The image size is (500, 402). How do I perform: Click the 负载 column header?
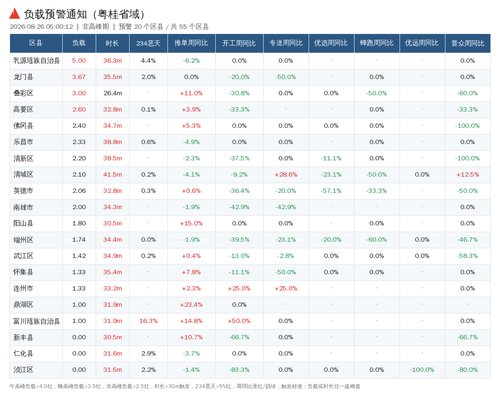pyautogui.click(x=79, y=43)
